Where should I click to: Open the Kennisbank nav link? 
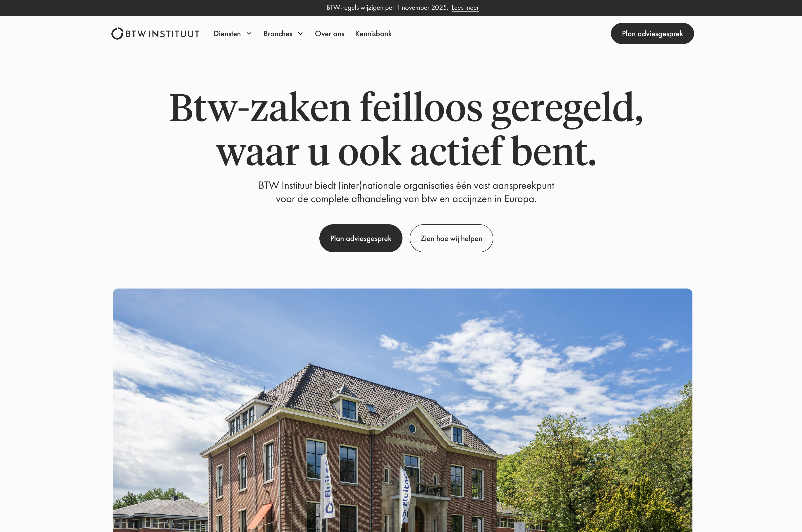click(x=373, y=33)
